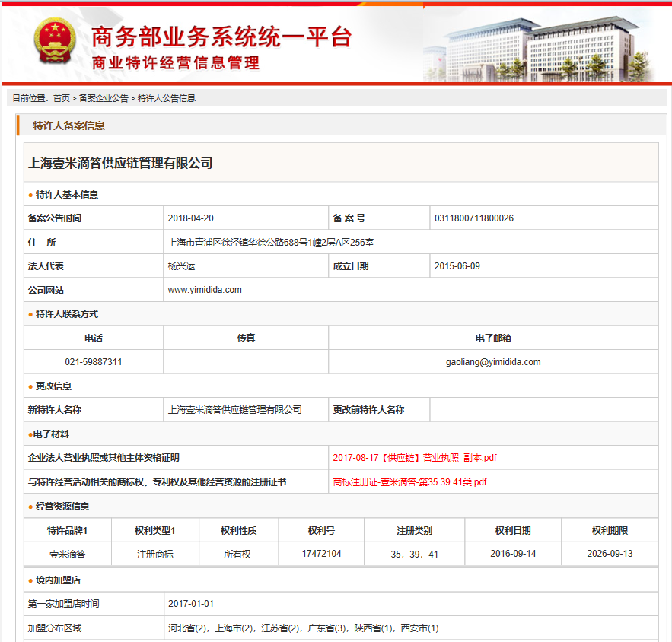Open 商标注册证-壹米滴答 pdf link

click(409, 481)
